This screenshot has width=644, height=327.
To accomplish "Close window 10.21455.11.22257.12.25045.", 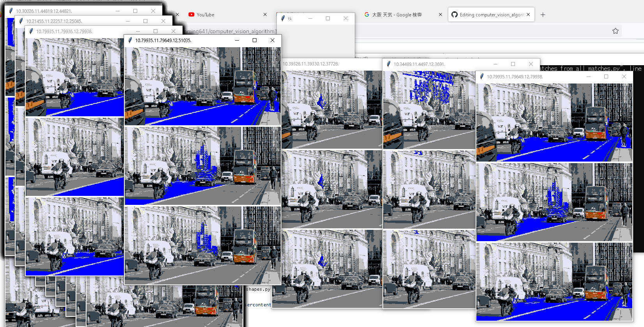I will [163, 21].
